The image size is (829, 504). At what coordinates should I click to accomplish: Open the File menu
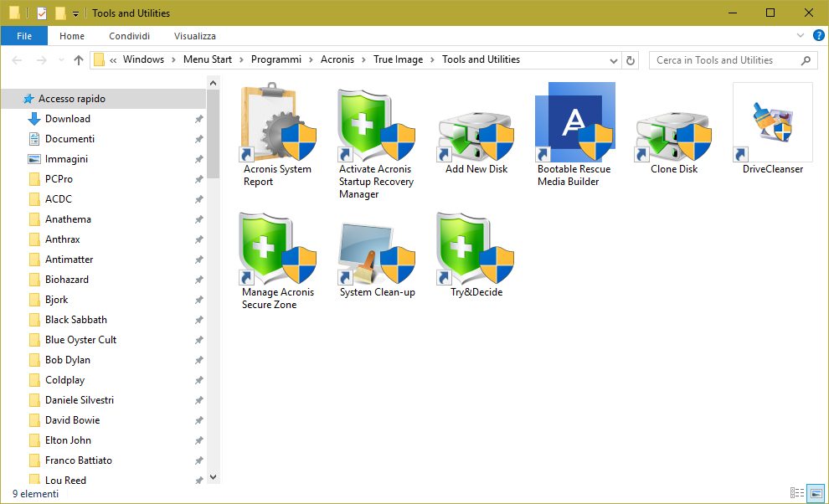point(24,36)
